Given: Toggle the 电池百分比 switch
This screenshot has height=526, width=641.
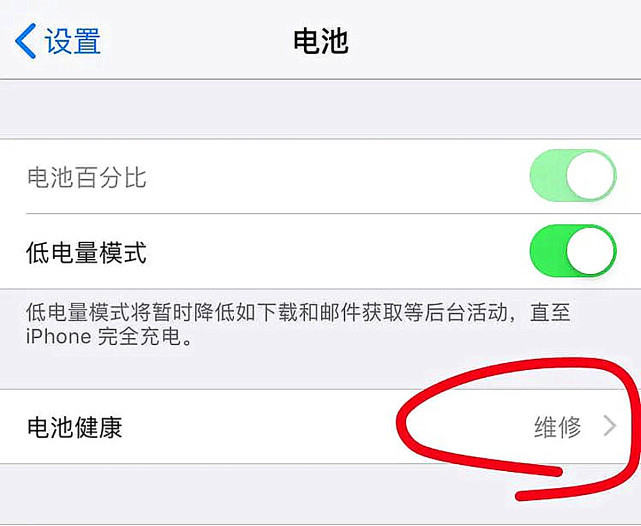Looking at the screenshot, I should [573, 176].
